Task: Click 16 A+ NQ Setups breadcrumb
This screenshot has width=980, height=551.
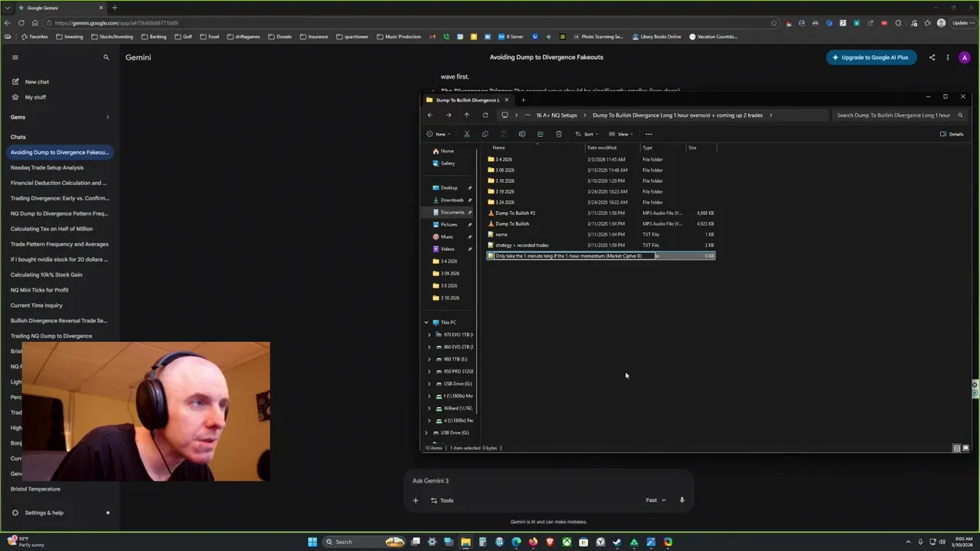Action: [x=557, y=116]
